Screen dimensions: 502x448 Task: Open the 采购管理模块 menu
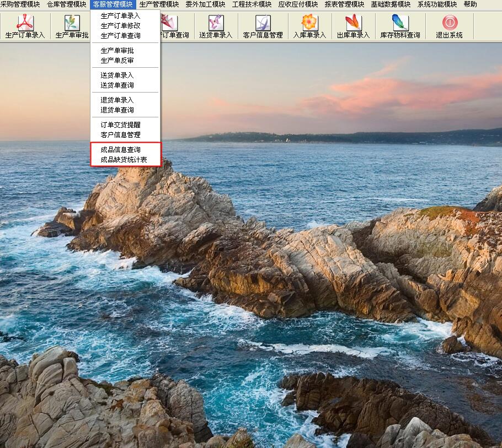20,4
